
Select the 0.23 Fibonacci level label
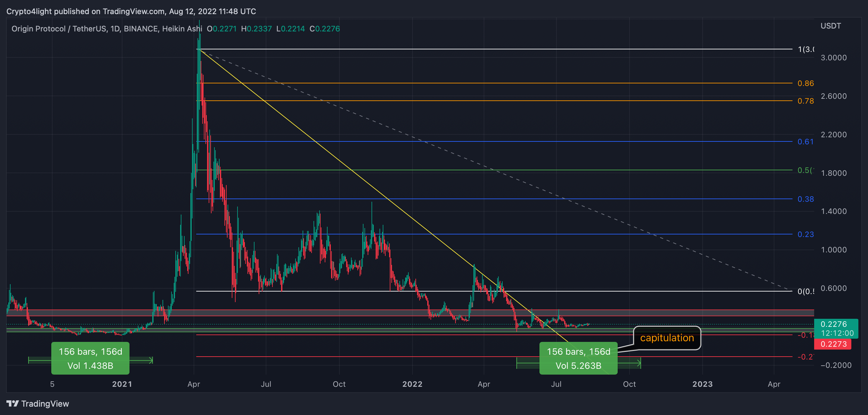[805, 234]
